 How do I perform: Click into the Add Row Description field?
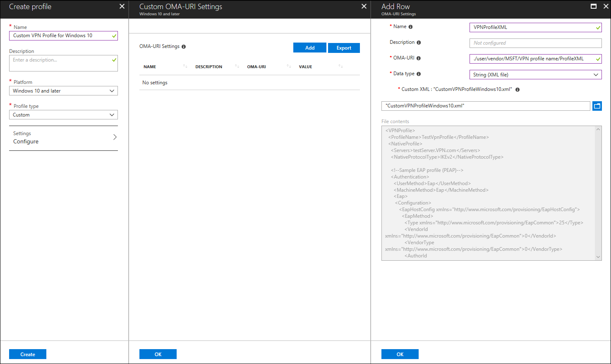(535, 43)
